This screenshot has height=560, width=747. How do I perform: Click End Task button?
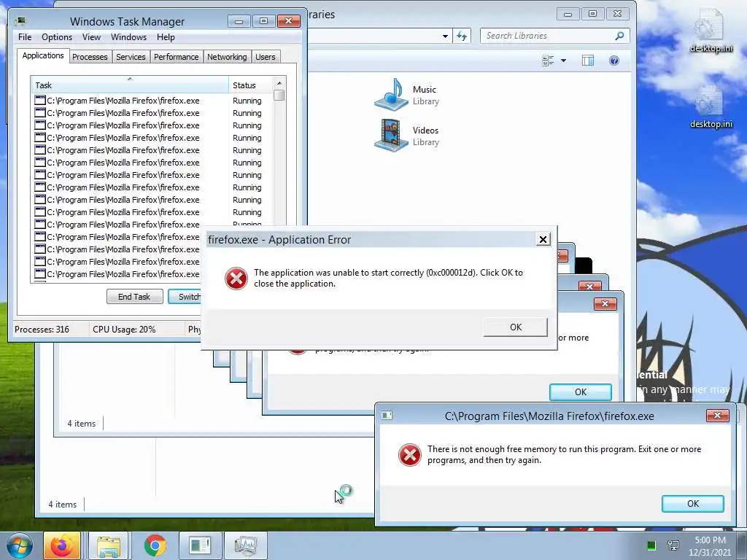(x=134, y=297)
